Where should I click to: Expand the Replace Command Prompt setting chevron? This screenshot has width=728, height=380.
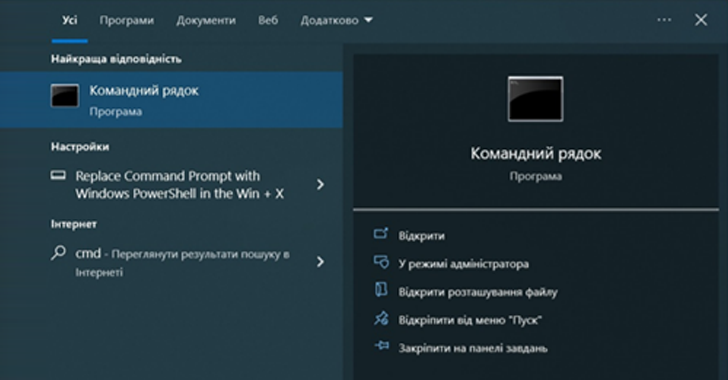click(320, 184)
